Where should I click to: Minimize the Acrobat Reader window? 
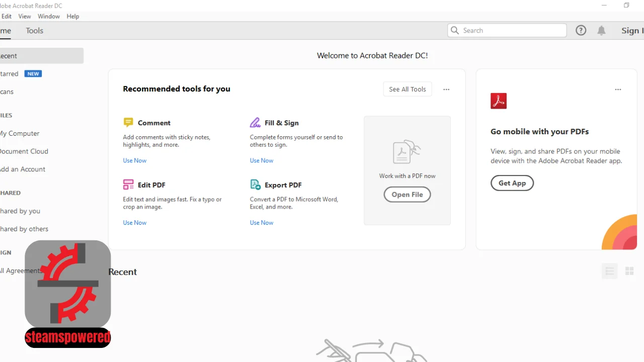604,6
